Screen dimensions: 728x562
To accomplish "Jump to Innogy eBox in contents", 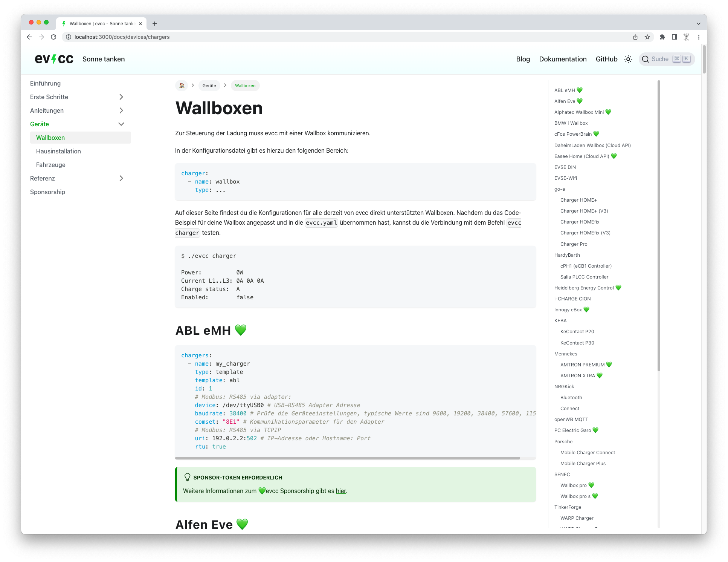I will coord(572,309).
